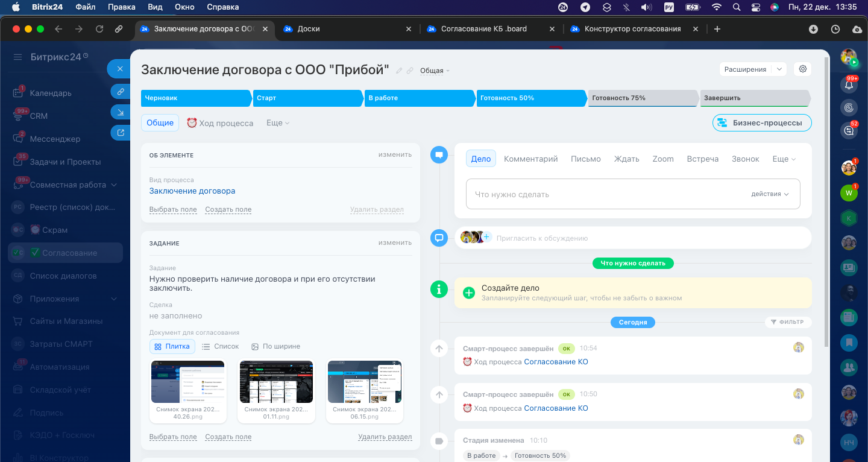Viewport: 868px width, 462px height.
Task: Close the slider panel with X button
Action: coord(120,69)
